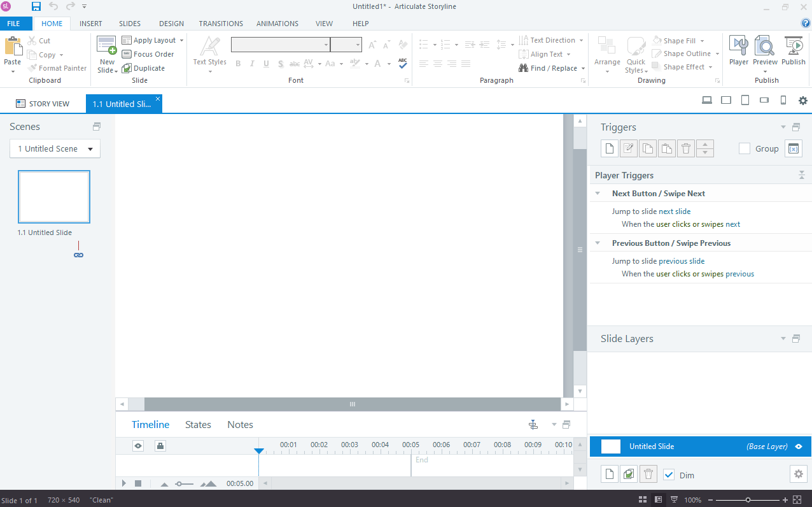The width and height of the screenshot is (812, 507).
Task: Play the timeline preview
Action: 123,483
